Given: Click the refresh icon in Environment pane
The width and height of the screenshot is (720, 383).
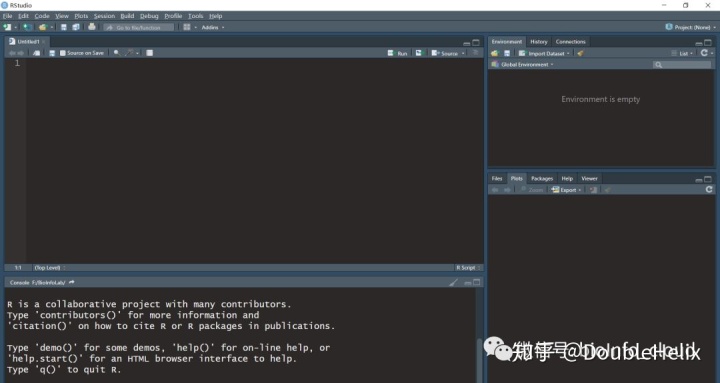Looking at the screenshot, I should coord(704,53).
